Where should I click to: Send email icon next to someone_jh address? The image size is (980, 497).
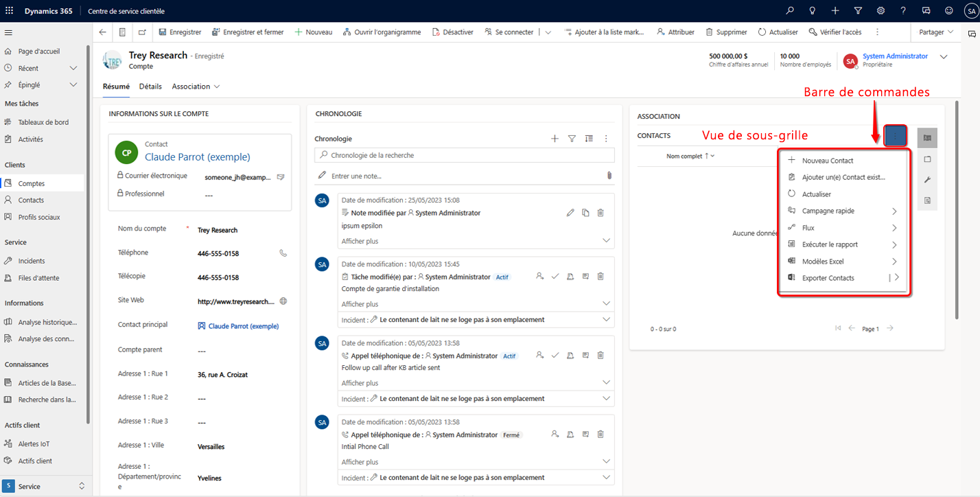tap(280, 177)
